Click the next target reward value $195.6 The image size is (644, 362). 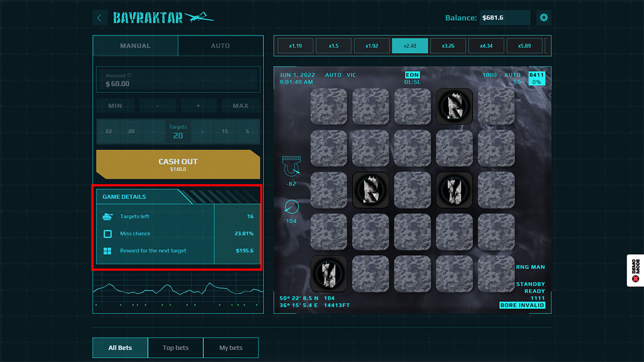coord(244,251)
